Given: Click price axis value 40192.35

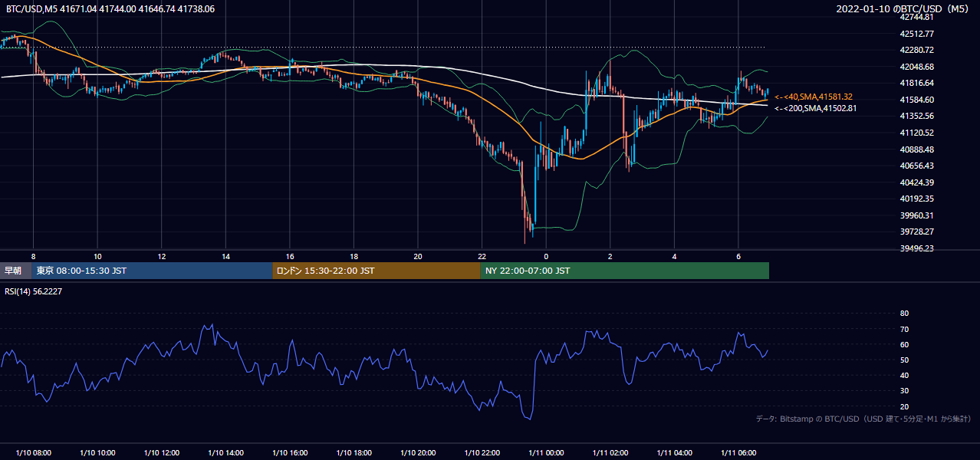Looking at the screenshot, I should (916, 199).
